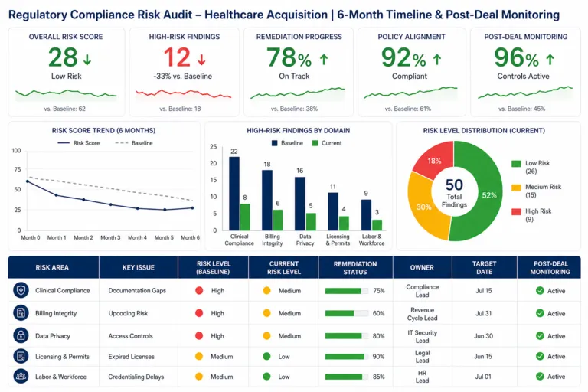Click the red baseline dot for Clinical Compliance
This screenshot has height=392, width=588.
tap(199, 291)
